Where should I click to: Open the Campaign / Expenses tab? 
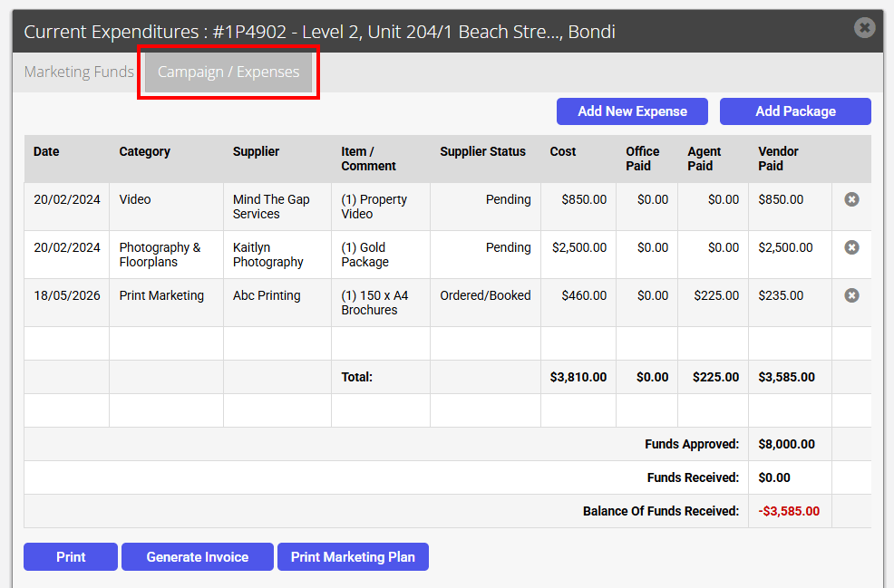(228, 72)
